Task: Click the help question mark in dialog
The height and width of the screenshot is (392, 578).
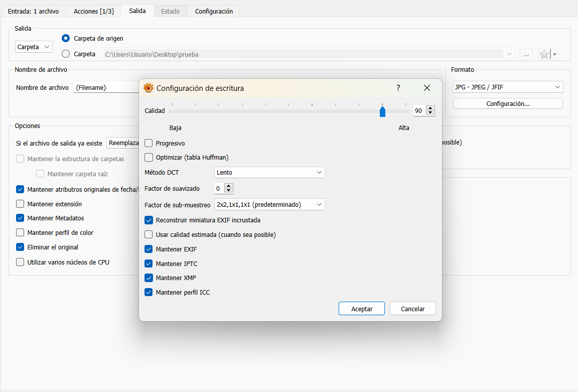Action: click(x=398, y=88)
